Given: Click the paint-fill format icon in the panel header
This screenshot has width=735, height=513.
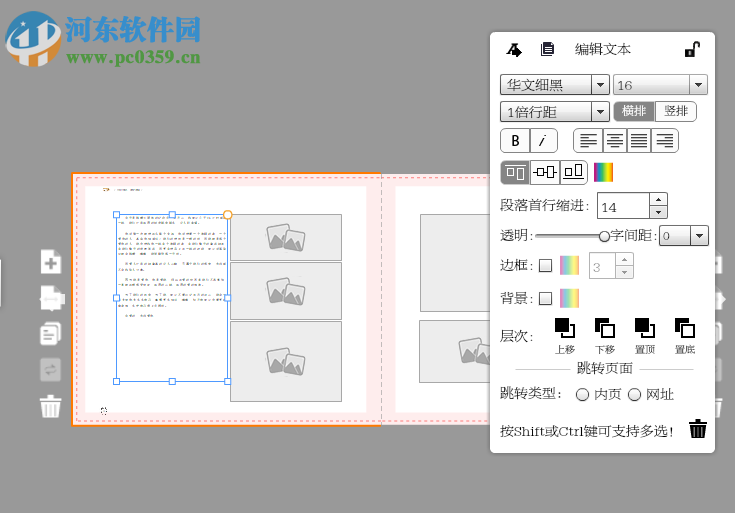Looking at the screenshot, I should 514,50.
